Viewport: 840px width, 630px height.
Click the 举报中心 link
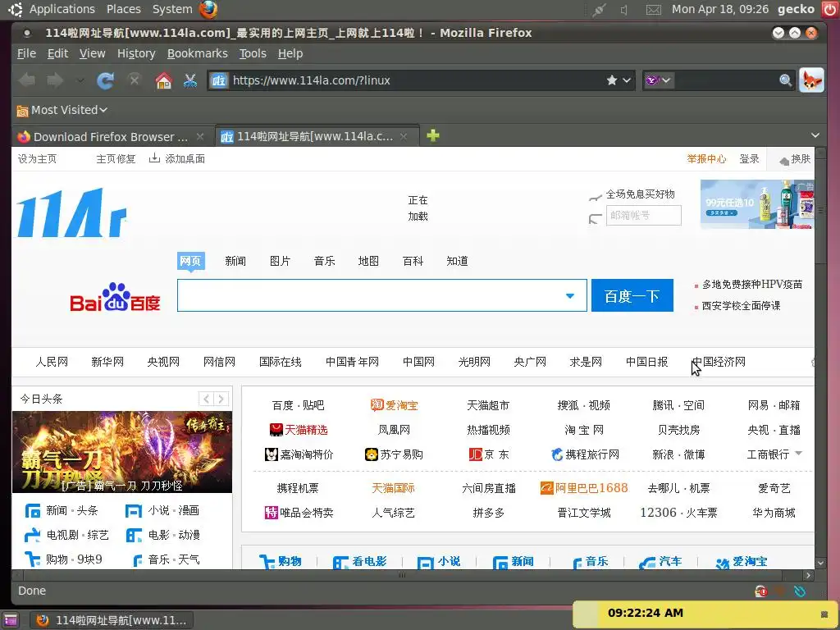pos(706,158)
